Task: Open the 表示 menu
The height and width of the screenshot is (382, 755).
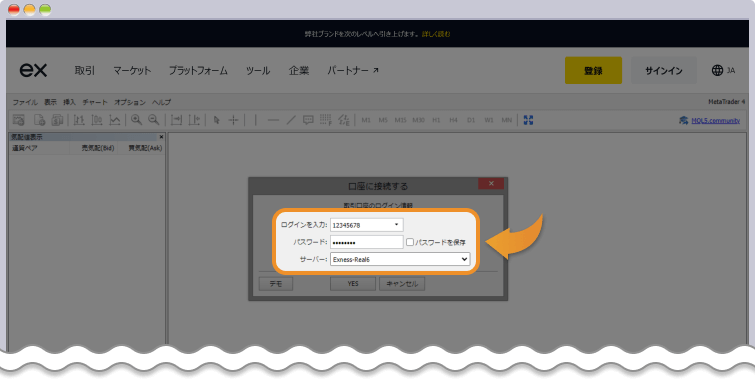Action: [x=51, y=102]
